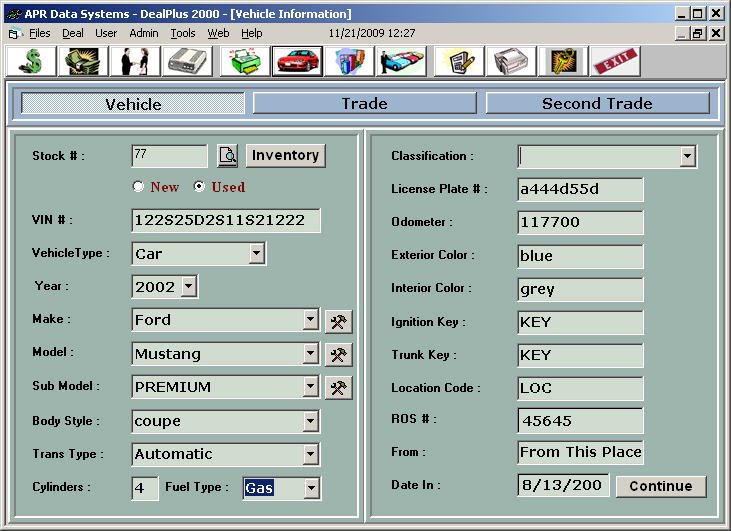The width and height of the screenshot is (731, 531).
Task: Click the hammer tools icon beside Make
Action: (339, 321)
